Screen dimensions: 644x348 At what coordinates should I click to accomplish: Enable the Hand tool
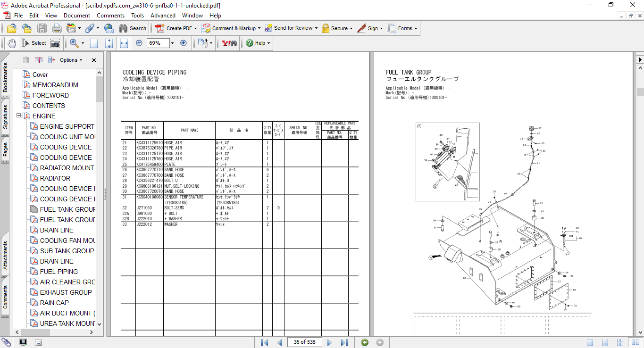pyautogui.click(x=12, y=43)
